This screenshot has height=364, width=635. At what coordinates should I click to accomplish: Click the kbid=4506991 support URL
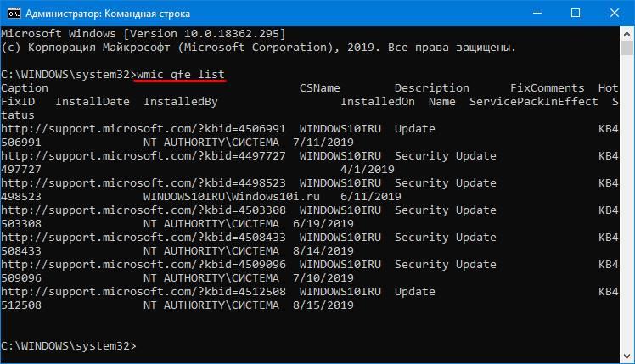tap(143, 129)
